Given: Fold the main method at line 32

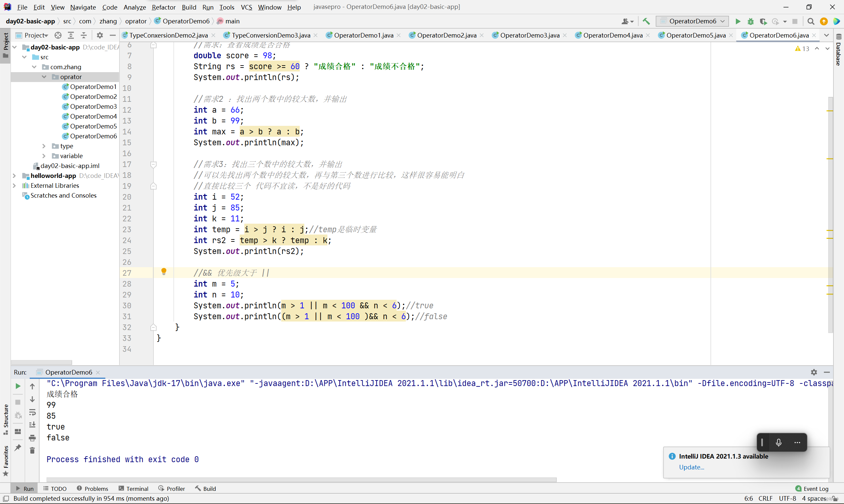Looking at the screenshot, I should coord(154,327).
